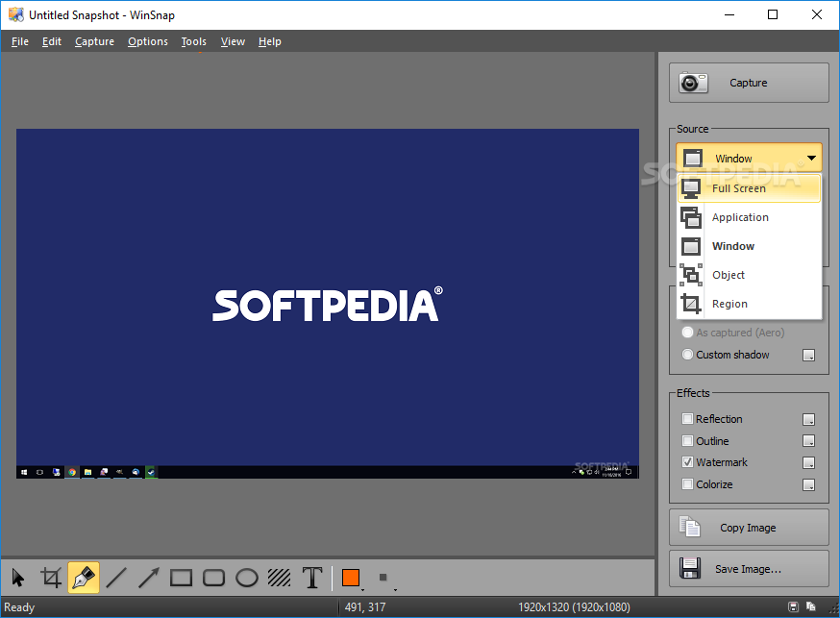The width and height of the screenshot is (840, 618).
Task: Select the arrow pointer tool
Action: (17, 578)
